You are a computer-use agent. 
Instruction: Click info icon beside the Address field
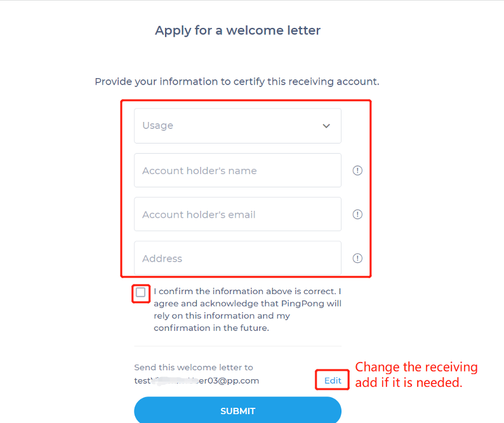coord(357,258)
